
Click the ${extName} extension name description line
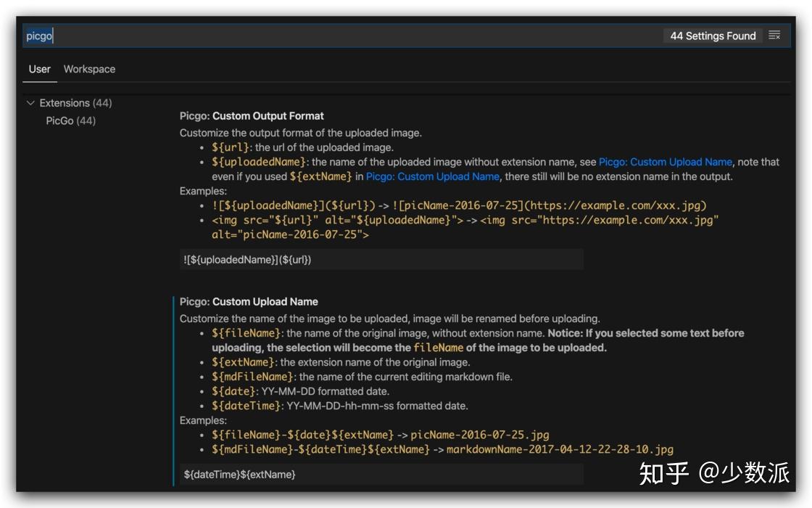coord(341,362)
